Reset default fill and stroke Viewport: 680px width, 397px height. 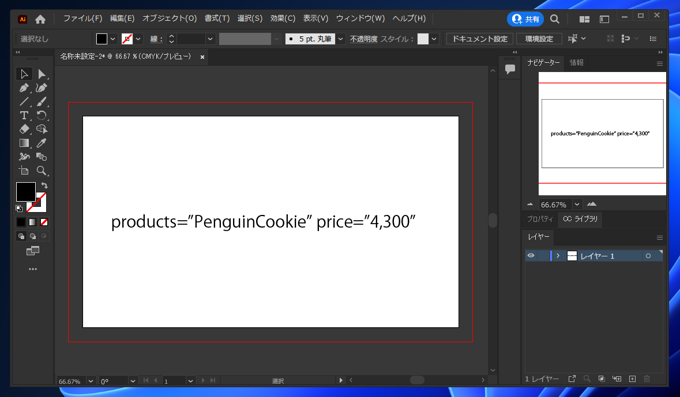(19, 209)
